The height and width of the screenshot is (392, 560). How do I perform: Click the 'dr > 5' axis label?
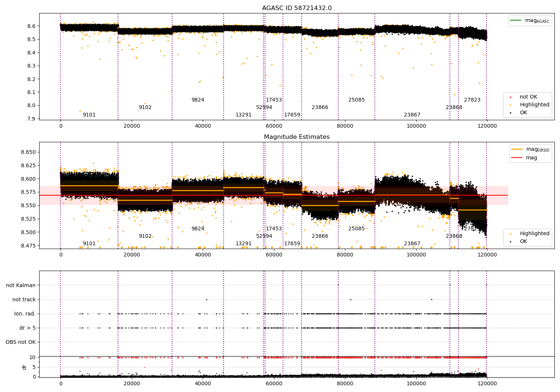pyautogui.click(x=28, y=328)
